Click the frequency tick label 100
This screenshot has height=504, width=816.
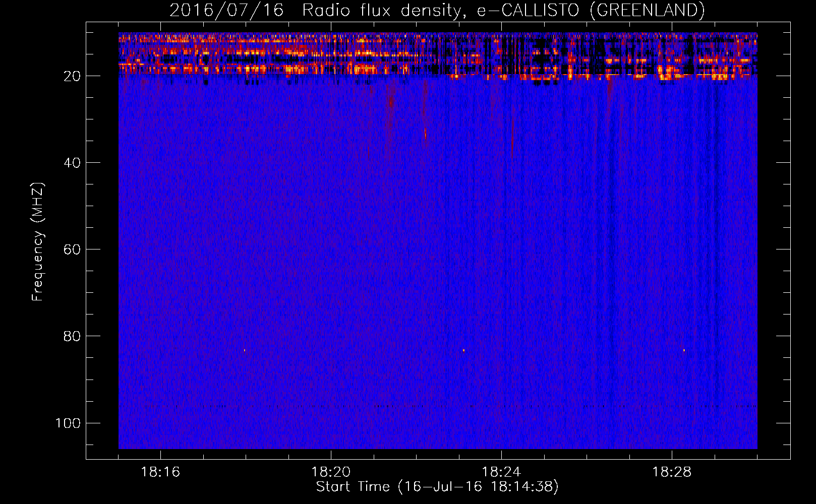coord(68,423)
